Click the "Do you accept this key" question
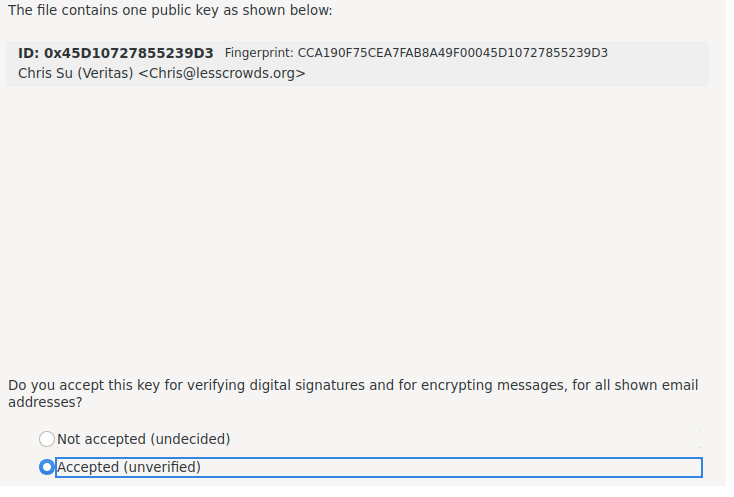734x497 pixels. (x=80, y=385)
